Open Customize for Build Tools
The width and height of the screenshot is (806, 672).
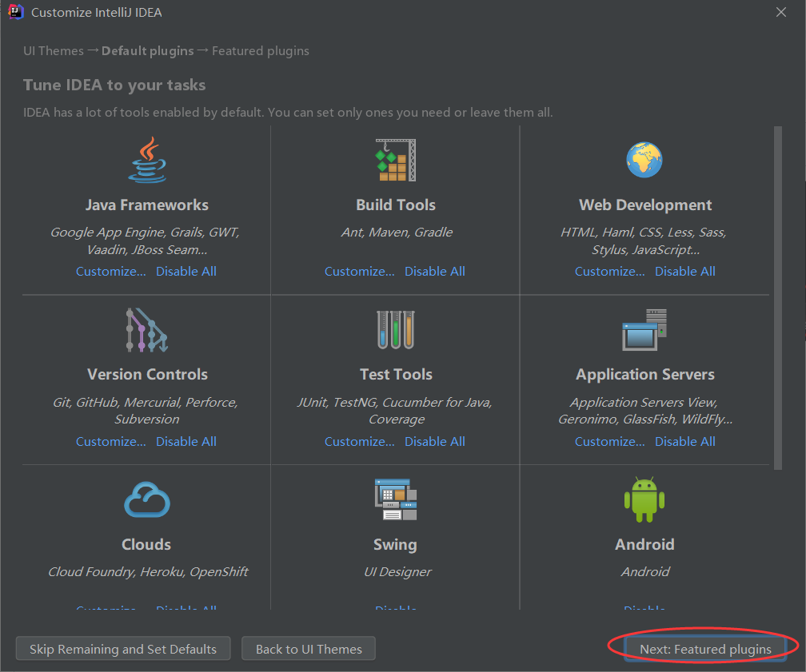[360, 271]
